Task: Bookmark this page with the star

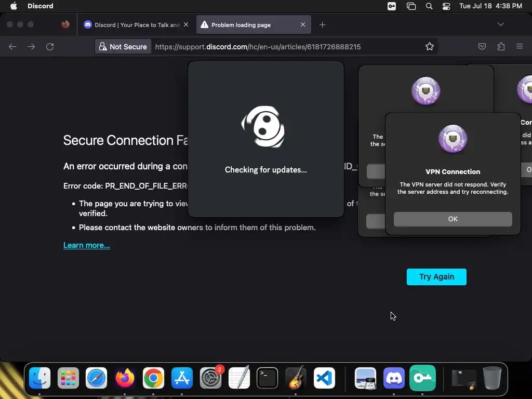Action: coord(429,46)
